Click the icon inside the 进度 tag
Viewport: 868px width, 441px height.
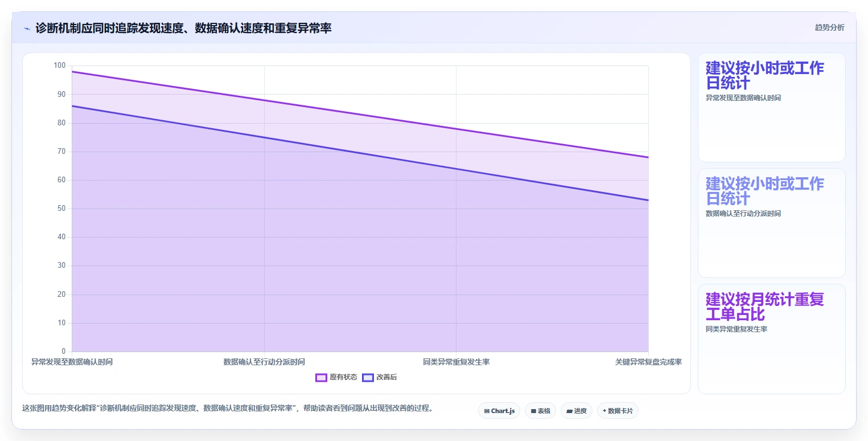coord(569,411)
